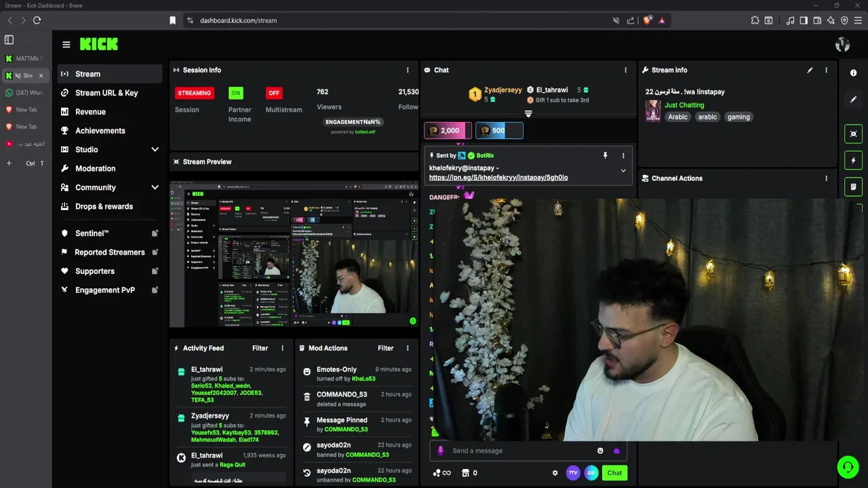Viewport: 868px width, 488px height.
Task: Open Session Info panel options menu
Action: tap(408, 70)
